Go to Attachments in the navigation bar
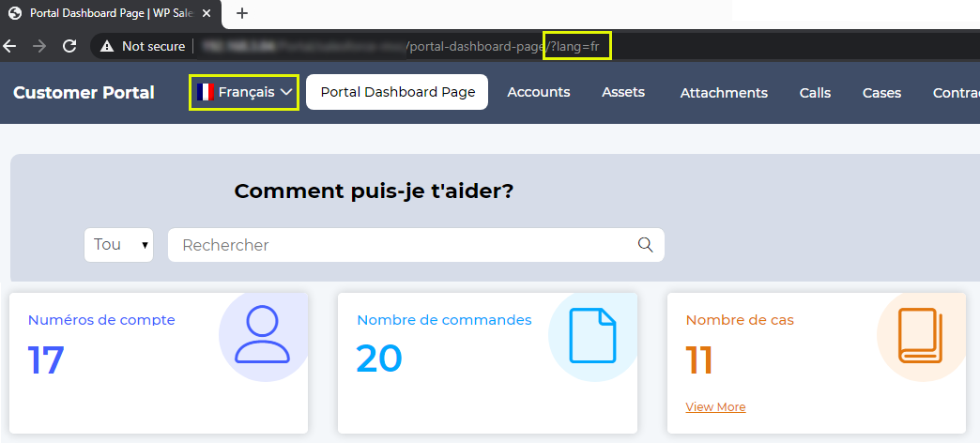The height and width of the screenshot is (443, 980). [724, 93]
